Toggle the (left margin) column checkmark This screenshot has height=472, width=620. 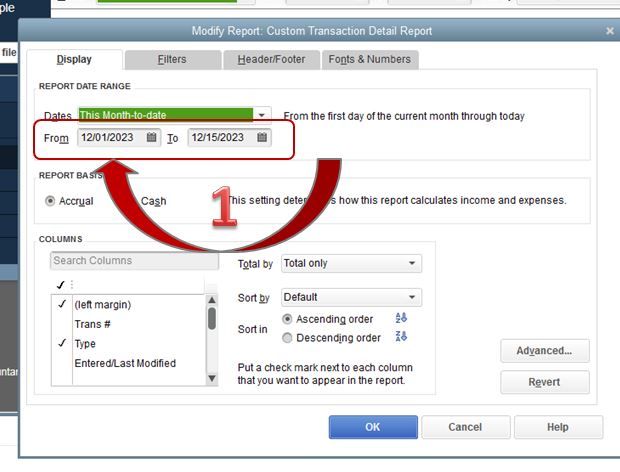coord(62,304)
